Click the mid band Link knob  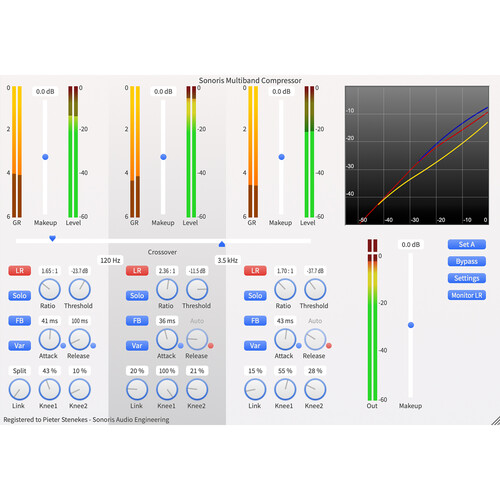click(x=137, y=389)
